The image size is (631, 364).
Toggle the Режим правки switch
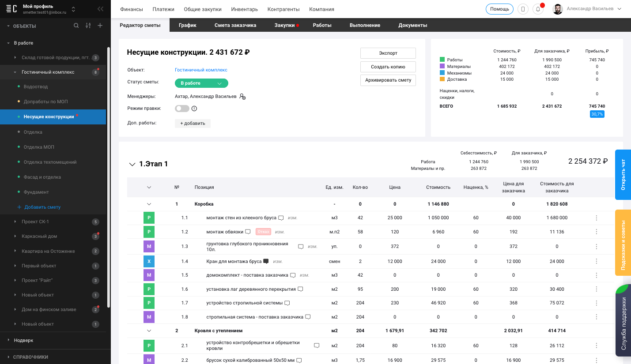coord(182,109)
